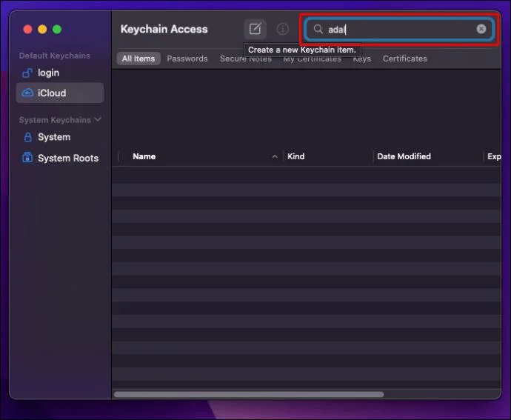Select the login keychain
Screen dimensions: 511x420
[x=60, y=73]
